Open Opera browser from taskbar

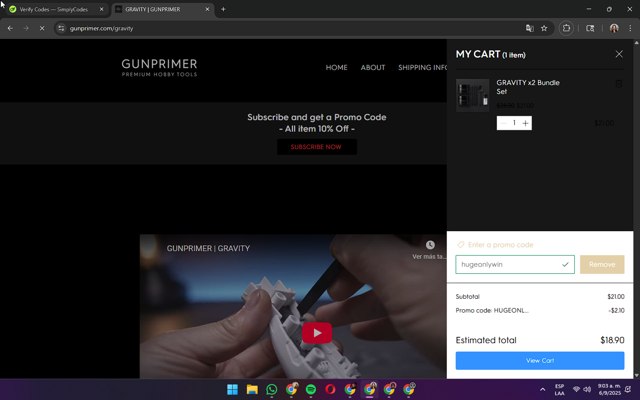coord(330,389)
